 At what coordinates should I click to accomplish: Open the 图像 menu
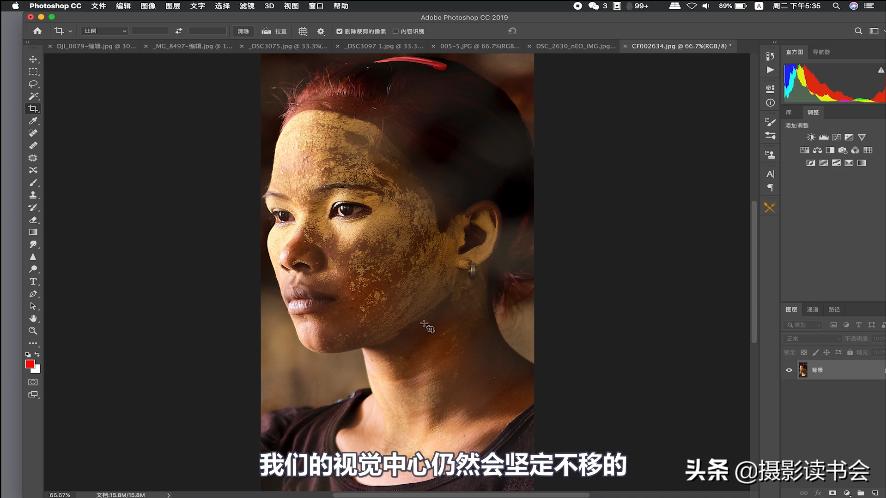pos(148,6)
